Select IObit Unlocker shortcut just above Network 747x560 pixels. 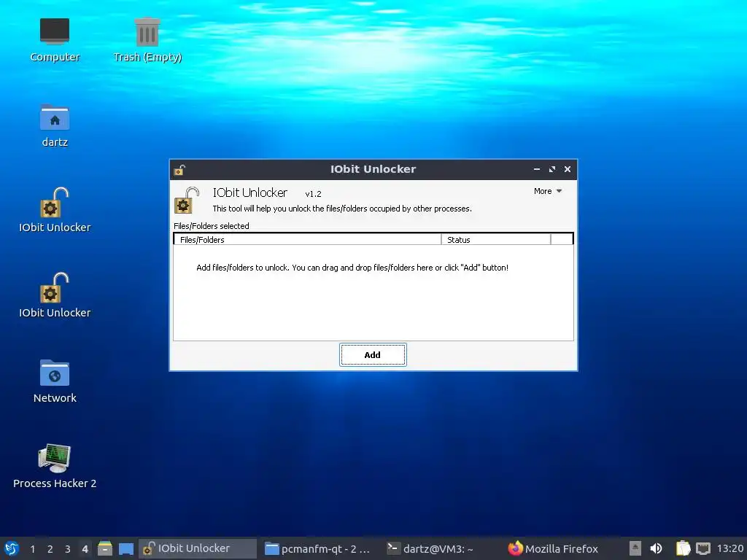coord(55,295)
